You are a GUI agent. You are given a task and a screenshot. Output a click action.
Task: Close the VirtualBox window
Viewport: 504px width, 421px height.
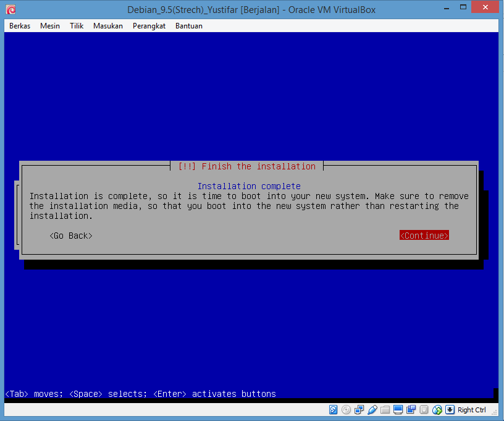485,7
